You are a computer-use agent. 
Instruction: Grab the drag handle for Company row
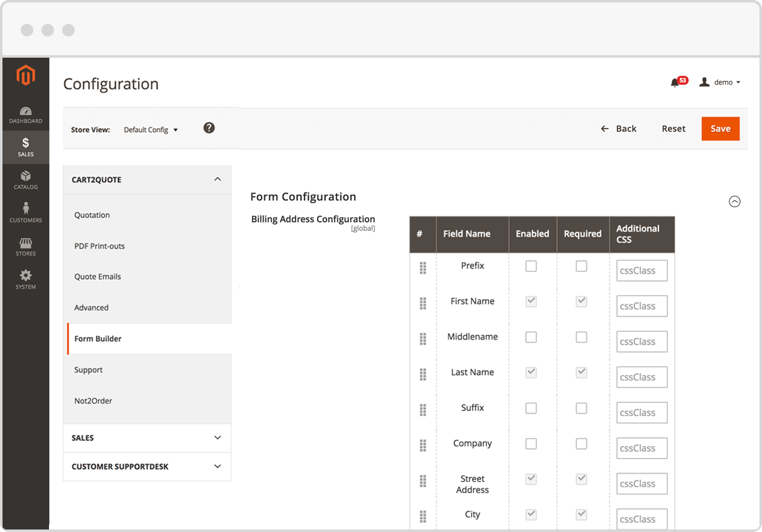pyautogui.click(x=422, y=445)
